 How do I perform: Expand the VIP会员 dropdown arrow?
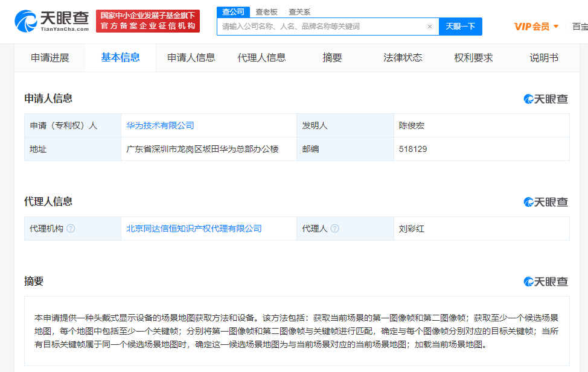click(556, 26)
